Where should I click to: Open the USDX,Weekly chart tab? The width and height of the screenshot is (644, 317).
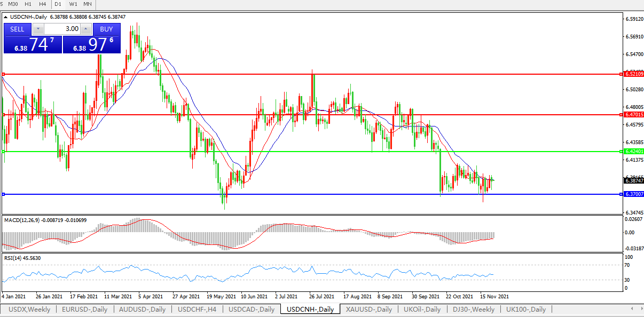click(29, 310)
